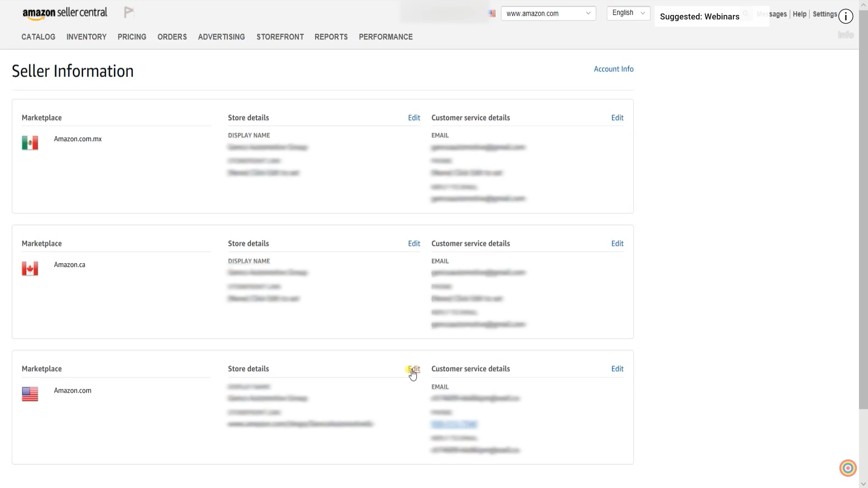Click the rainbow ring icon at bottom right
This screenshot has width=868, height=488.
click(x=848, y=468)
